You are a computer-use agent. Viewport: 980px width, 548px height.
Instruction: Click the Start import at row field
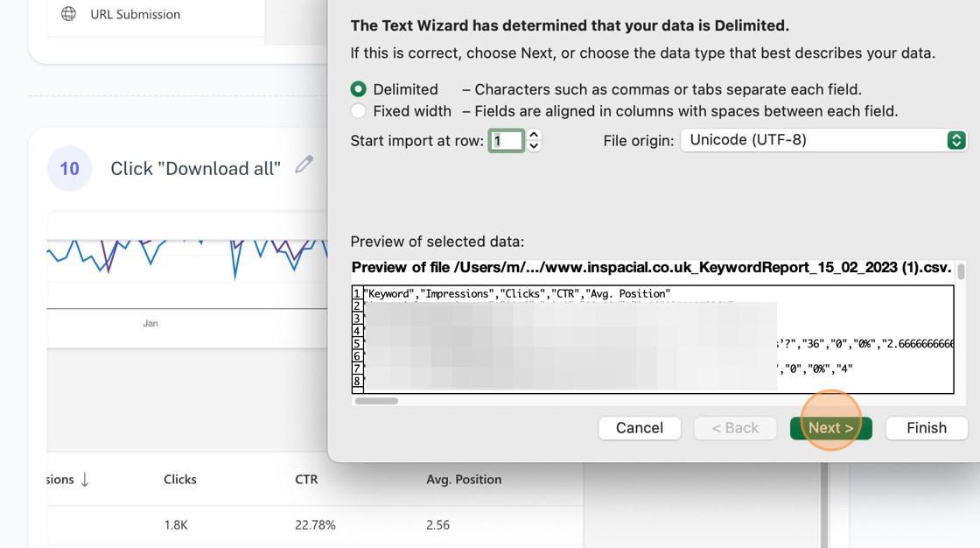(506, 141)
